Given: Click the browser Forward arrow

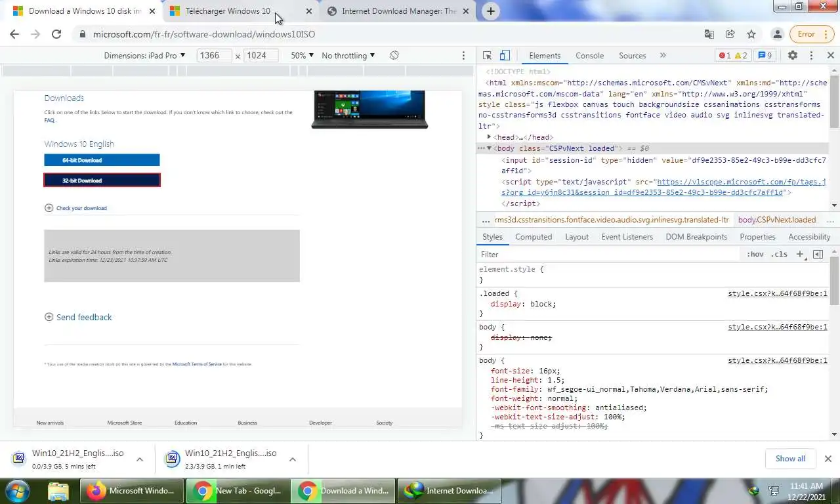Looking at the screenshot, I should [35, 34].
